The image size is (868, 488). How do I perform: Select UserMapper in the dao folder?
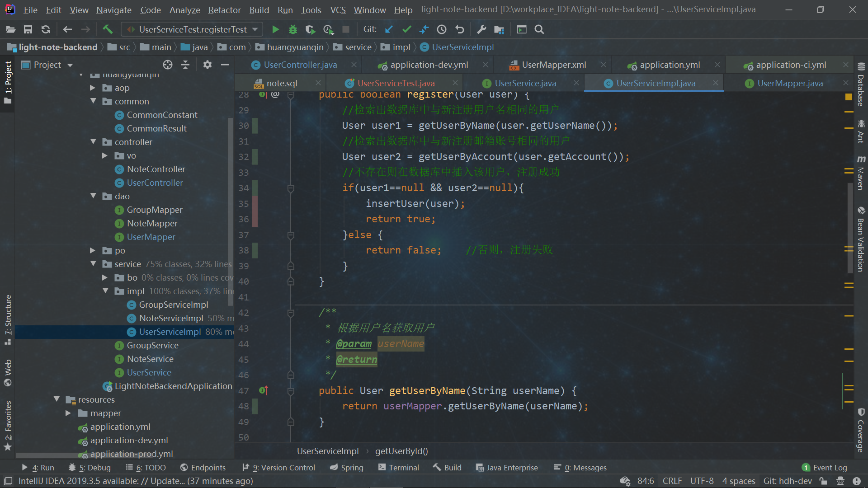click(x=151, y=237)
